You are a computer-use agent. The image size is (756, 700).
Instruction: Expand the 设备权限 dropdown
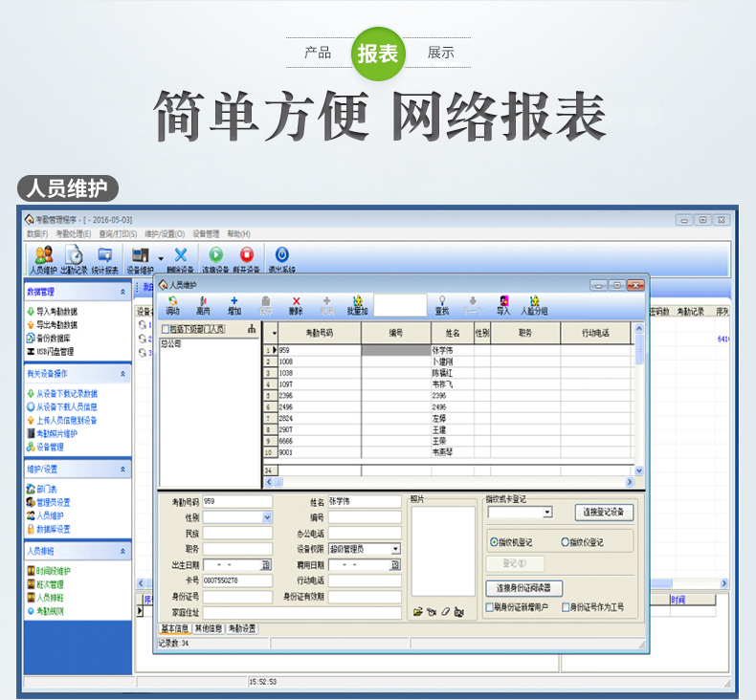[395, 549]
